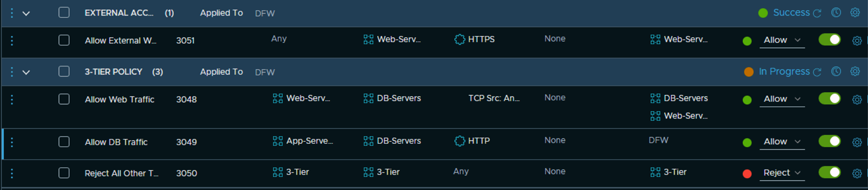Collapse the 3-TIER POLICY section chevron
Viewport: 868px width, 190px height.
[x=26, y=72]
